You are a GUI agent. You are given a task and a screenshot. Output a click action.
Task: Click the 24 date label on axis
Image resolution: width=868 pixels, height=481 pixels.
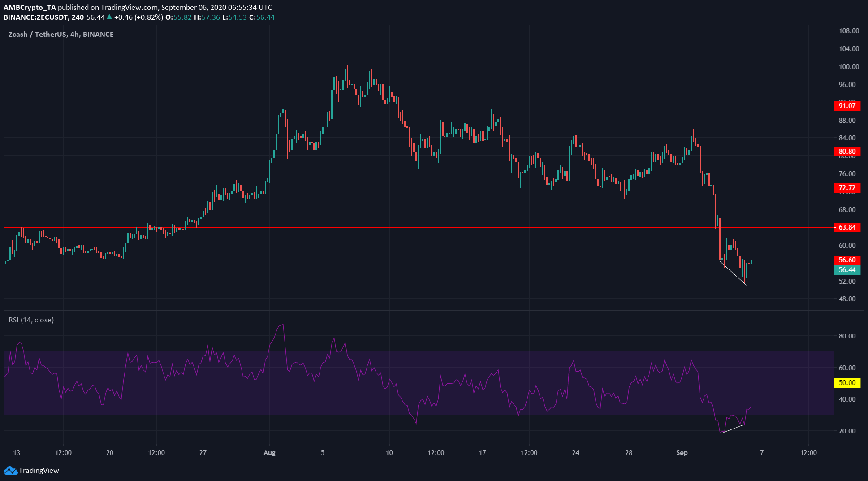(575, 453)
